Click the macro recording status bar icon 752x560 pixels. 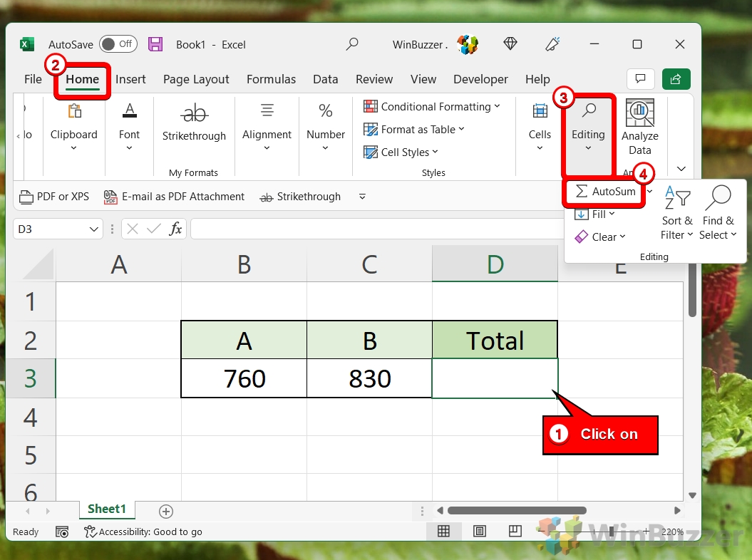tap(62, 532)
